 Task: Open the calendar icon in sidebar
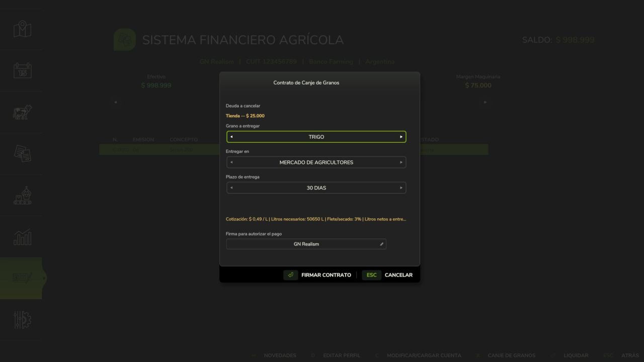22,70
